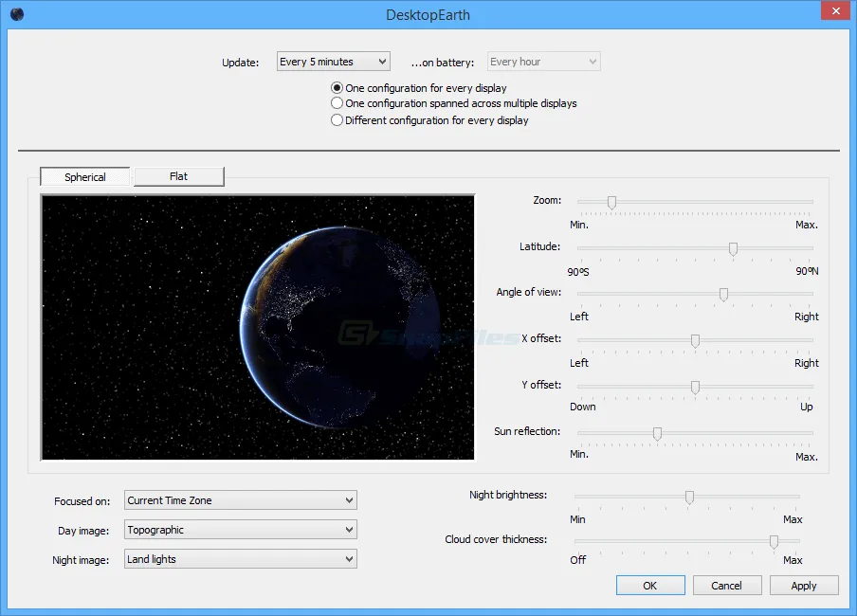Click the Cloud cover thickness slider thumb
The width and height of the screenshot is (857, 616).
pos(774,542)
